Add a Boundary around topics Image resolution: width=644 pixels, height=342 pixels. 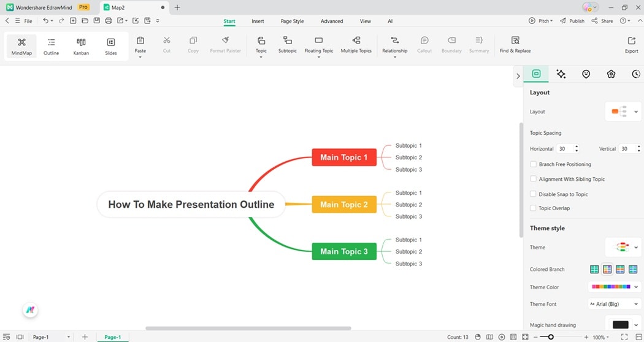coord(451,44)
